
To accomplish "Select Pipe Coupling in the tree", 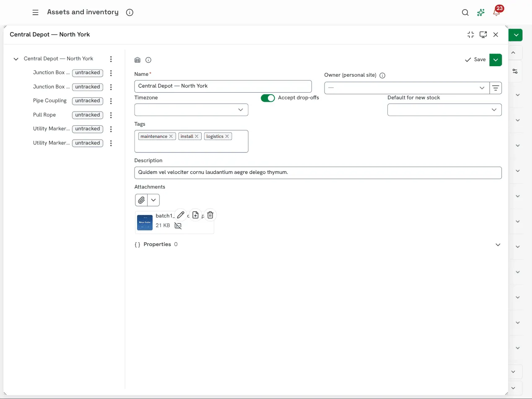I will point(50,101).
